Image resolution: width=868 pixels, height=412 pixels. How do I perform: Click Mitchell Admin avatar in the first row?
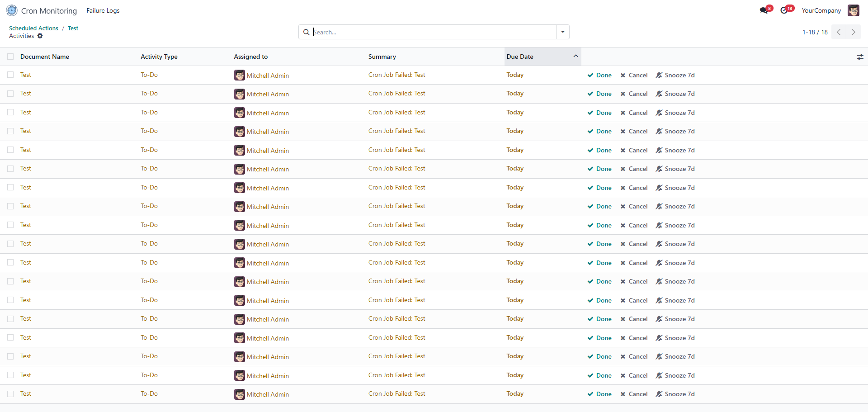click(x=240, y=75)
